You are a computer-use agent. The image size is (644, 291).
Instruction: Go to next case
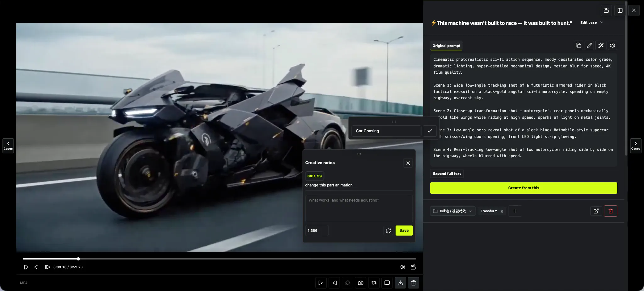click(x=636, y=146)
